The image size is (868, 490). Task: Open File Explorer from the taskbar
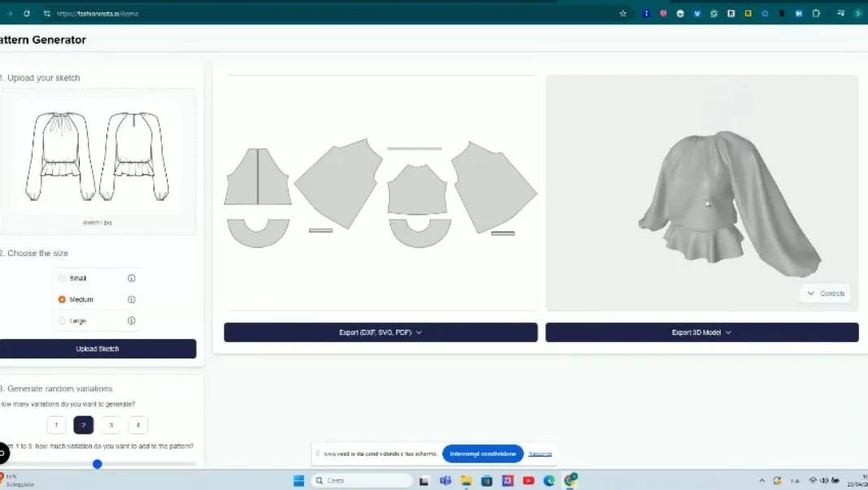coord(467,480)
